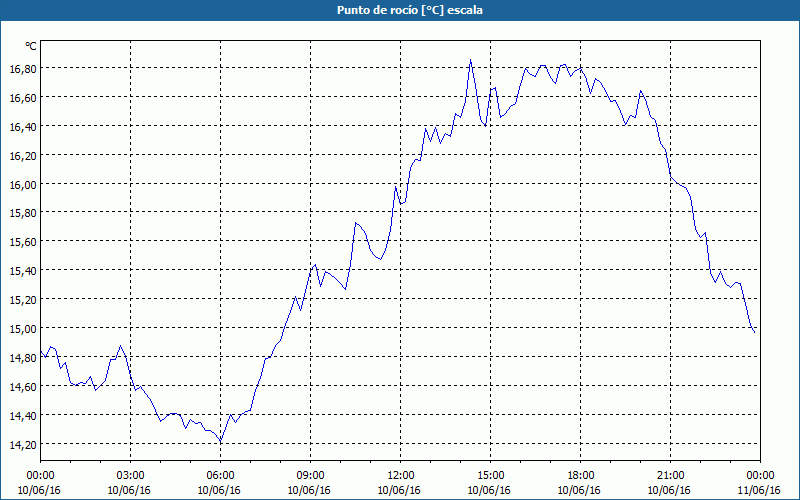The height and width of the screenshot is (500, 800).
Task: Click the 15,00 axis tick label
Action: (23, 329)
